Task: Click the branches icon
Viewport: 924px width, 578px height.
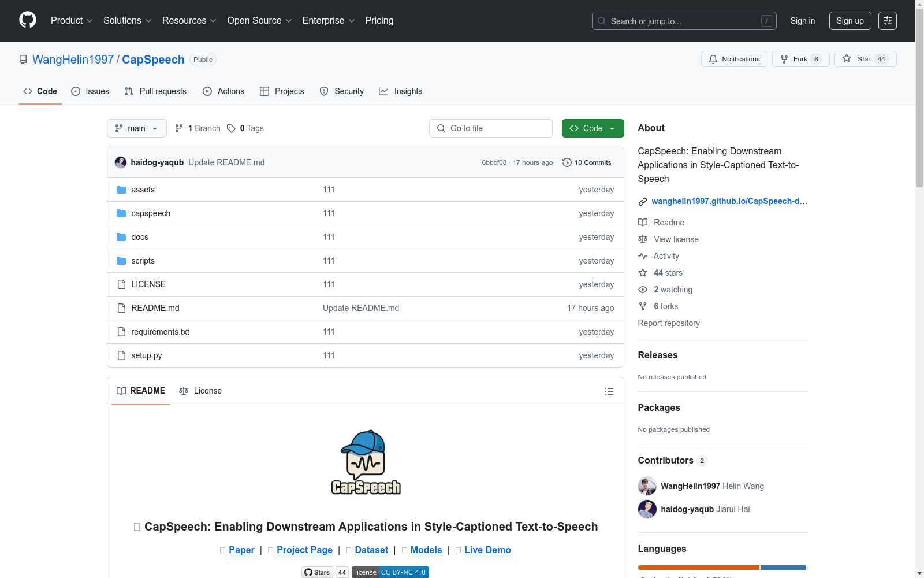Action: tap(179, 128)
